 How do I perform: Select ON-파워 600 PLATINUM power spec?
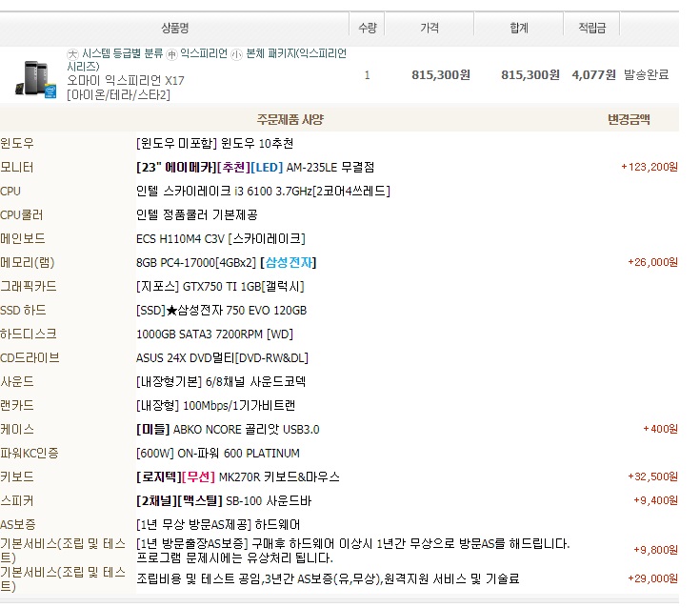pyautogui.click(x=218, y=454)
